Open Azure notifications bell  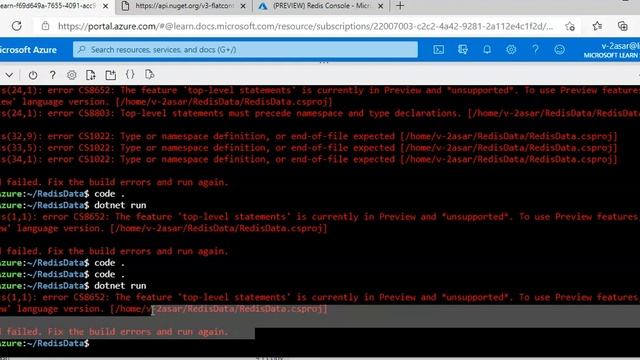(x=487, y=50)
